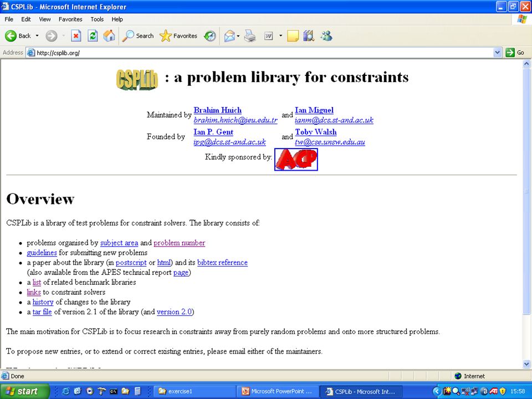Open the Mail dropdown arrow
The height and width of the screenshot is (399, 532).
coord(238,35)
